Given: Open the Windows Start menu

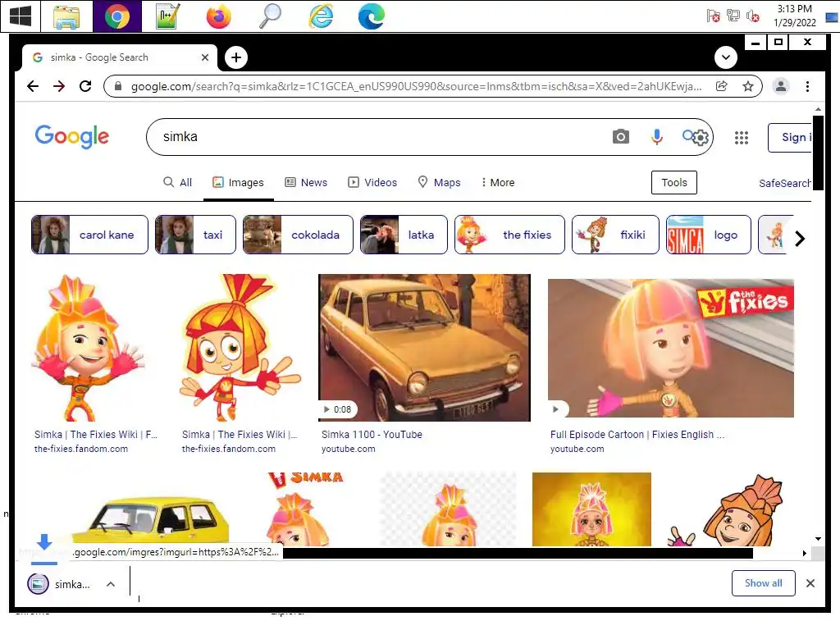Looking at the screenshot, I should point(20,16).
